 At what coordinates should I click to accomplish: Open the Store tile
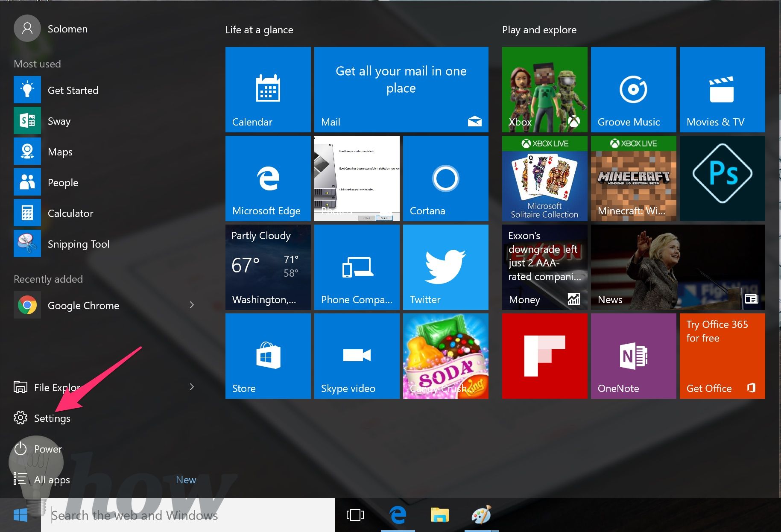[268, 356]
